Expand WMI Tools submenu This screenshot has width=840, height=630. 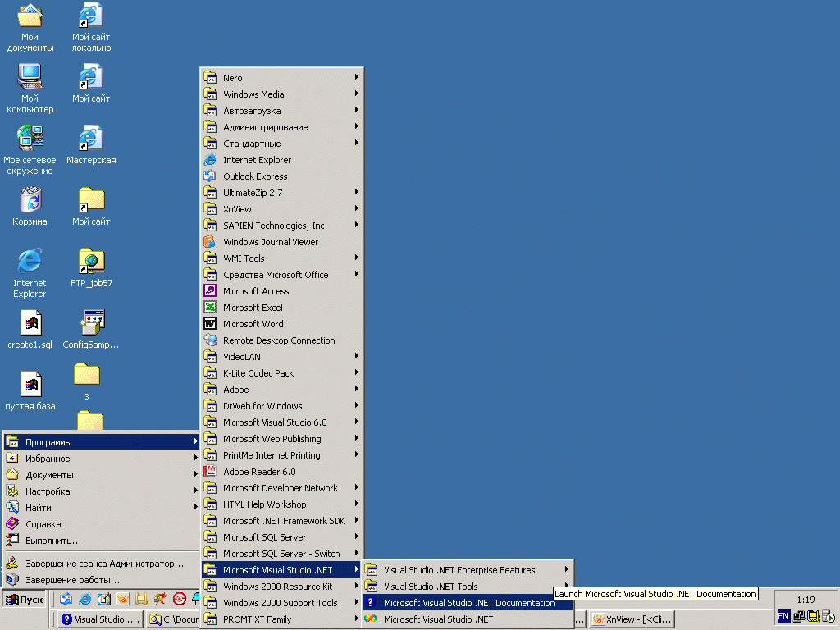[282, 258]
